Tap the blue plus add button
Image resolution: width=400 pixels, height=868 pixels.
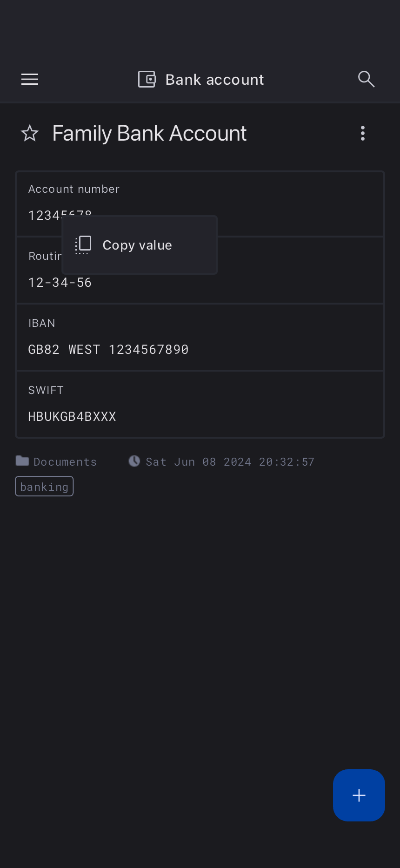tap(359, 795)
